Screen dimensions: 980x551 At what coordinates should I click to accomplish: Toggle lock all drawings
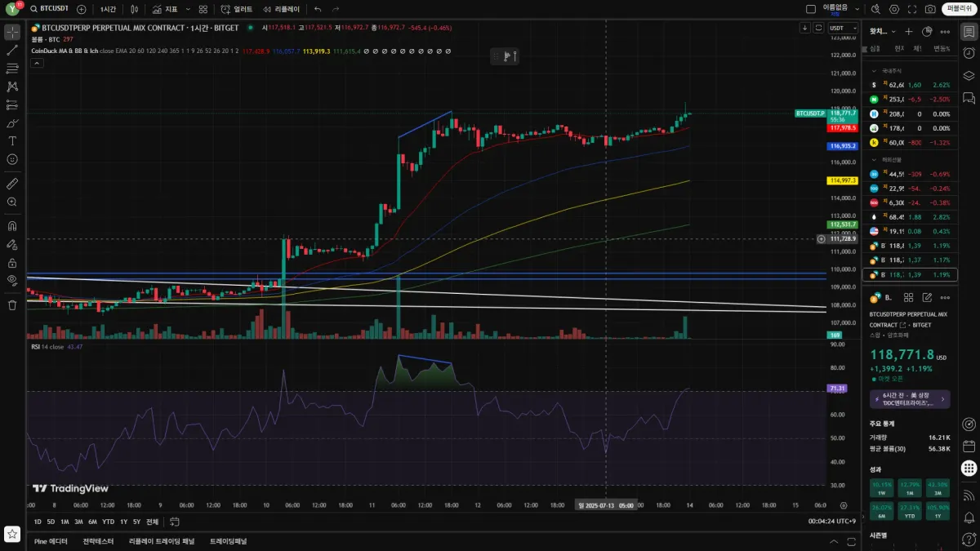12,263
